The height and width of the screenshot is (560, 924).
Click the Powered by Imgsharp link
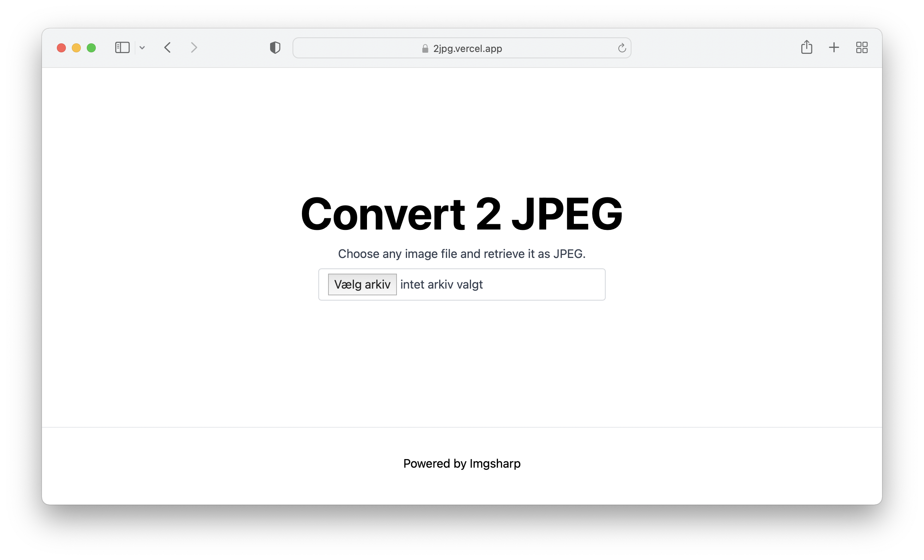[462, 464]
